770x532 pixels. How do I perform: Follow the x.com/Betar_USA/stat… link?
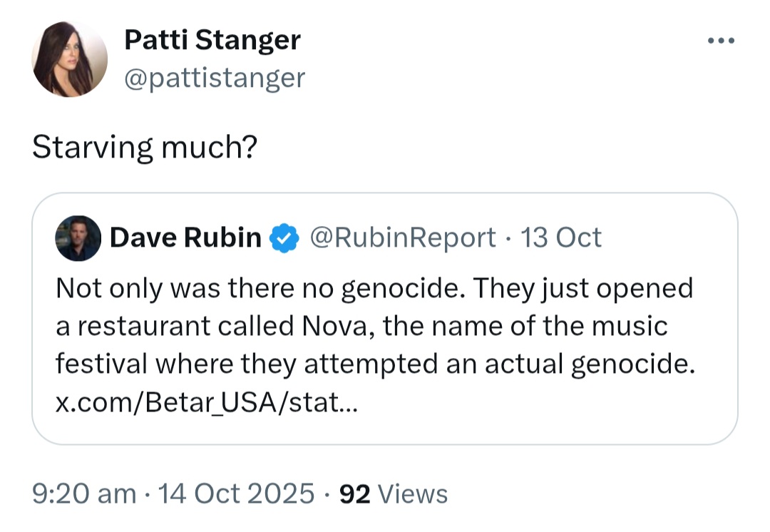[207, 402]
